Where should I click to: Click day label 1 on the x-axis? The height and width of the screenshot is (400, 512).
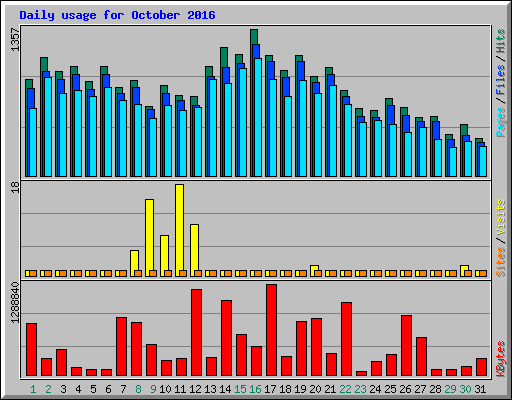(33, 389)
